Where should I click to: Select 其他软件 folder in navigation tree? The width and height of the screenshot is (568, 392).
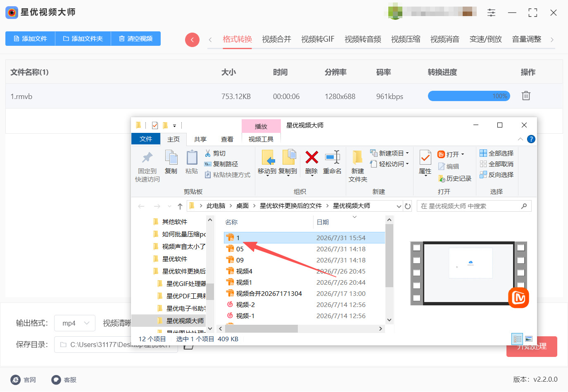point(174,222)
